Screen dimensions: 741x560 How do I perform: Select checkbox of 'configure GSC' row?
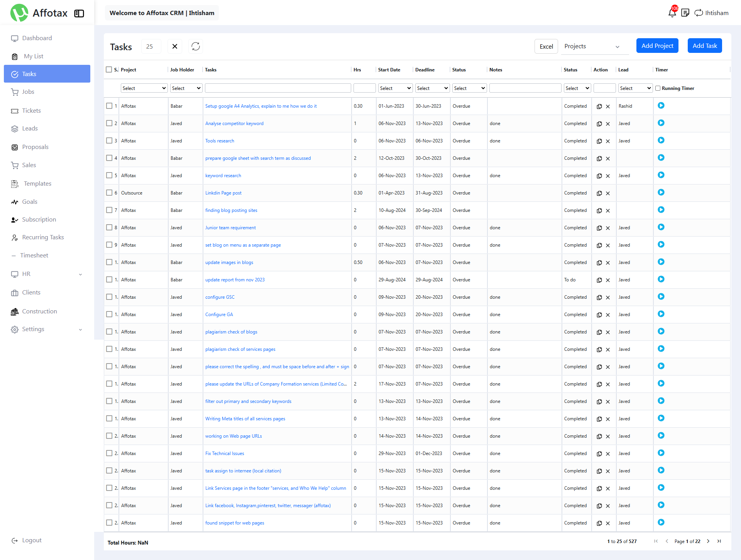(x=109, y=297)
